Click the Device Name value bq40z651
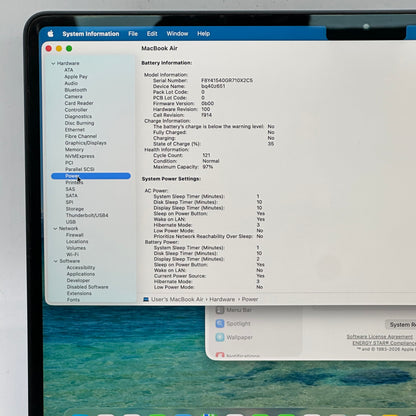The height and width of the screenshot is (416, 416). coord(213,86)
